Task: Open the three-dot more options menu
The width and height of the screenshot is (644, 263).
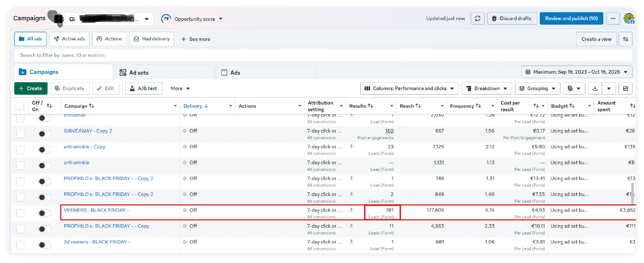Action: 613,19
